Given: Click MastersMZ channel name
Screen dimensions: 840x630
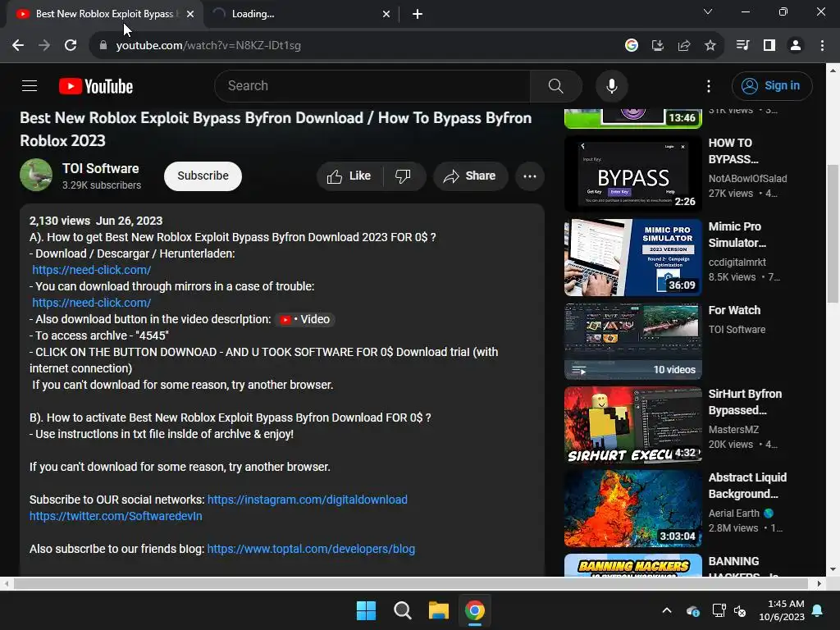Looking at the screenshot, I should [x=733, y=429].
